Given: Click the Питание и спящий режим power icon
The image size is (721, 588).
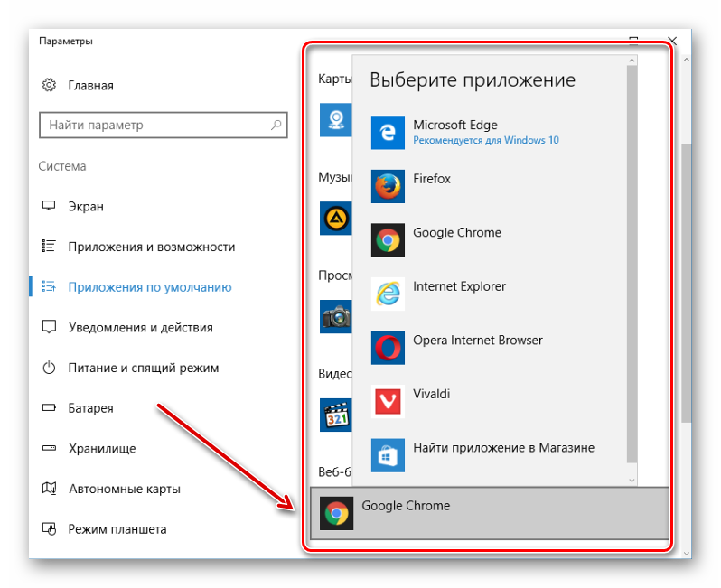Looking at the screenshot, I should 49,368.
